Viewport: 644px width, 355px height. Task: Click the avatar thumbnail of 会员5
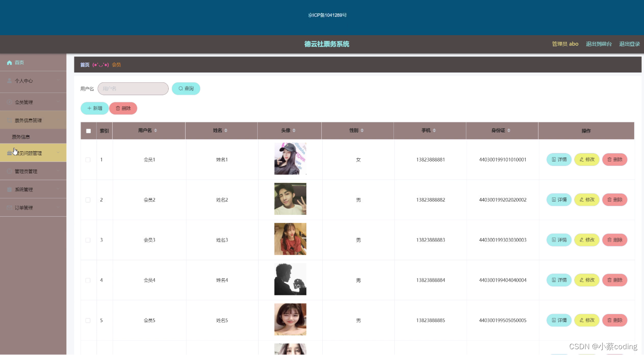point(290,319)
